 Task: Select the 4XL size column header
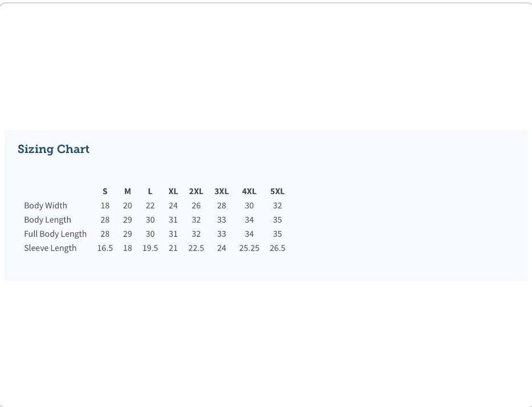tap(249, 191)
